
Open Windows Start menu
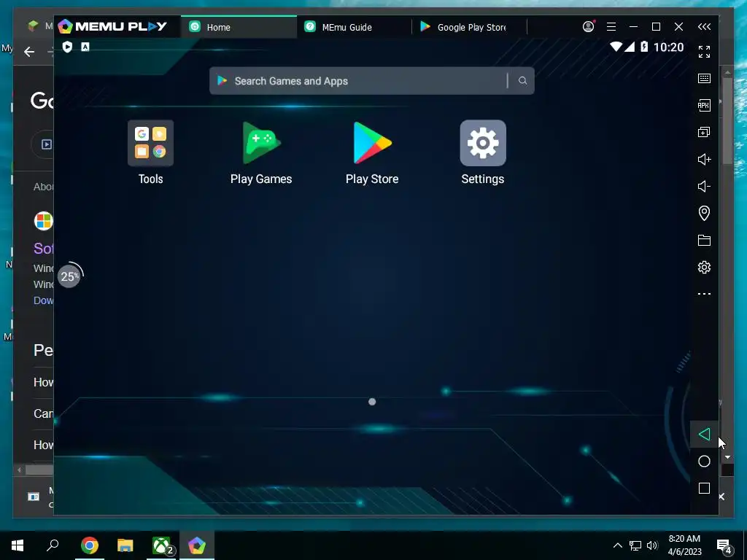point(18,545)
